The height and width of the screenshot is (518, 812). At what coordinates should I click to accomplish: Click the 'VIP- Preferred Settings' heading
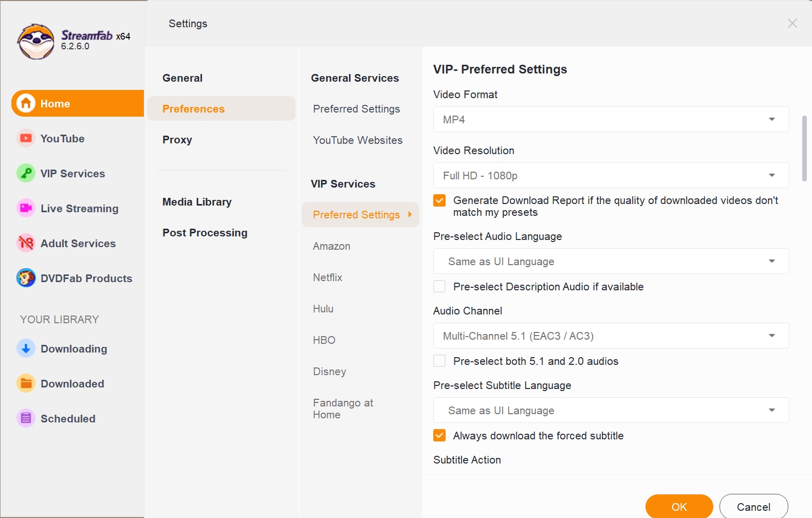tap(500, 69)
